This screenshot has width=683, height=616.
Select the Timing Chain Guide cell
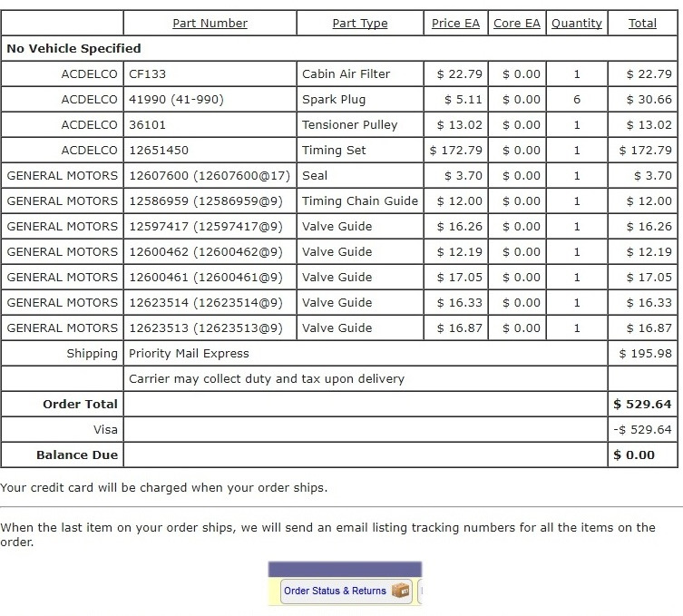click(360, 200)
